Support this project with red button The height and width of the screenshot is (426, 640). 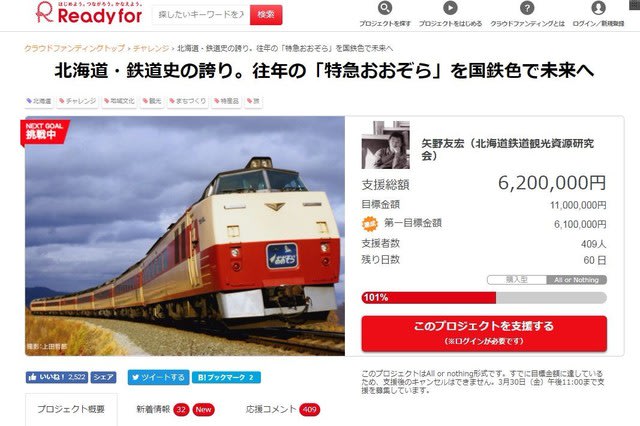pos(484,333)
